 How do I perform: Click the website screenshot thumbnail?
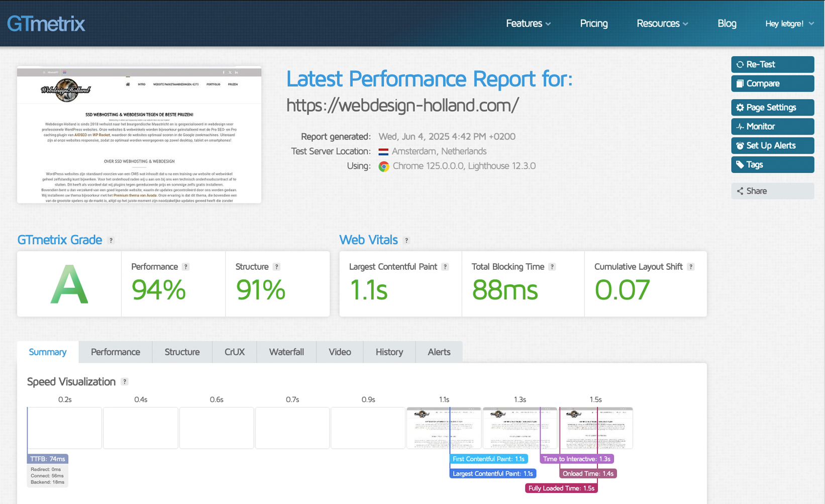(x=139, y=135)
